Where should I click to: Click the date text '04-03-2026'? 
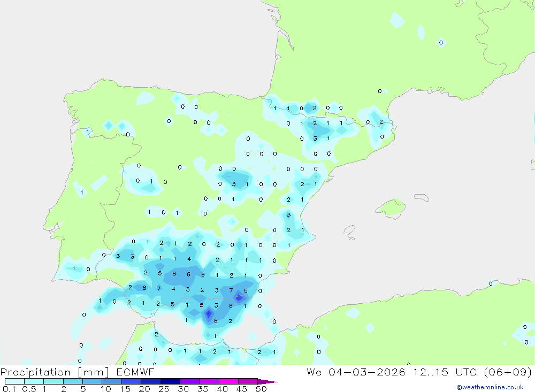coord(367,372)
